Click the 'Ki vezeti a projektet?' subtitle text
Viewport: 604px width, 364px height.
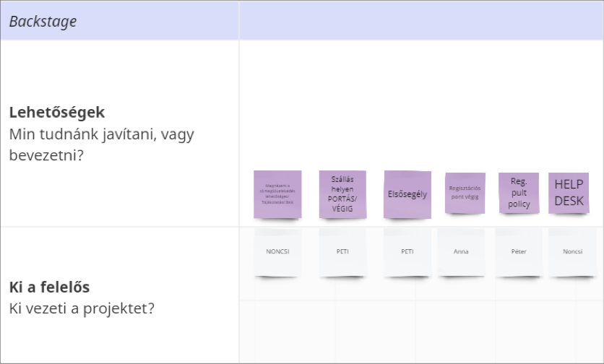click(82, 308)
